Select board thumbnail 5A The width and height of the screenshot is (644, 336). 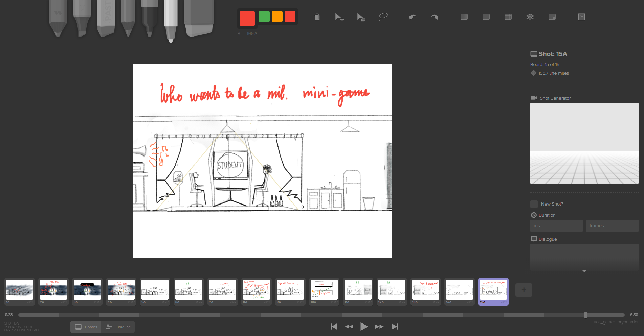point(155,292)
